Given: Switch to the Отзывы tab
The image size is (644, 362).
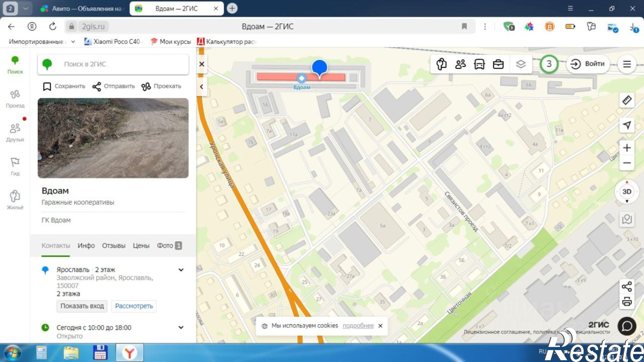Looking at the screenshot, I should (114, 246).
